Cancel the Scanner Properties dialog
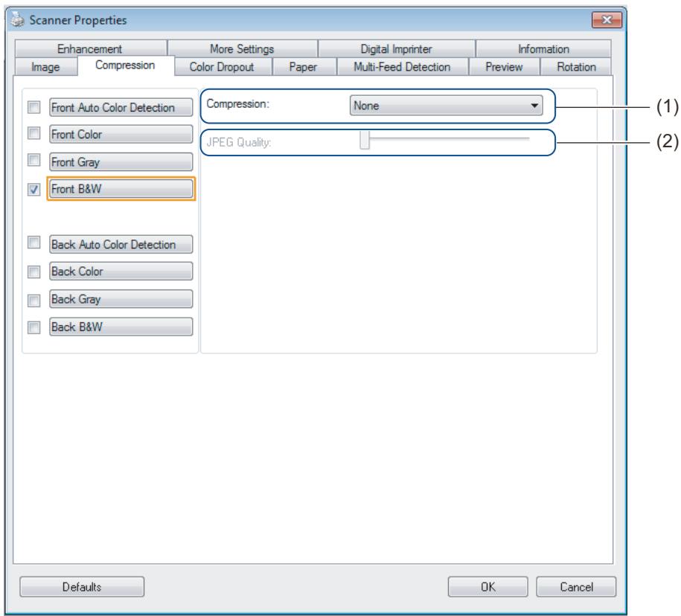The height and width of the screenshot is (616, 681). tap(576, 587)
